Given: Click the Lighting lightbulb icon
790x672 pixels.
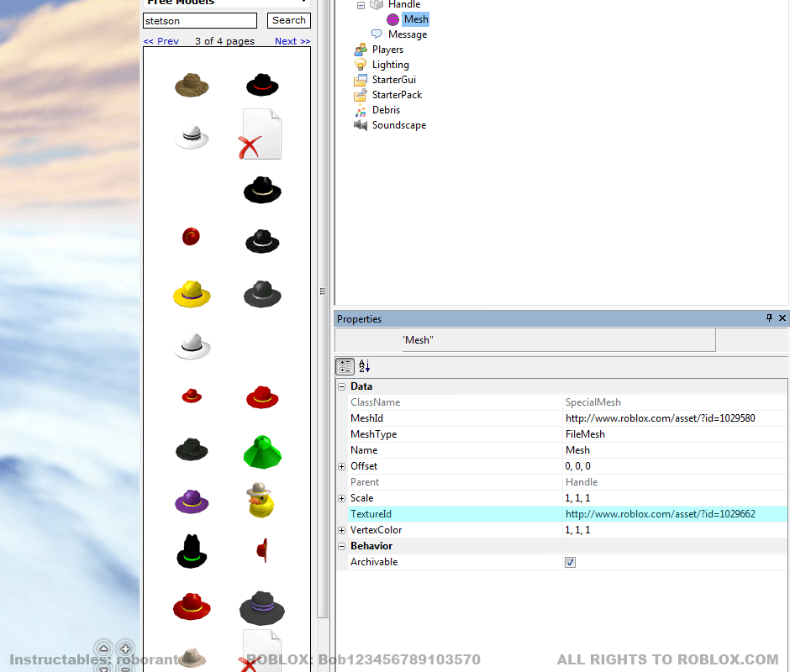Looking at the screenshot, I should pos(360,65).
